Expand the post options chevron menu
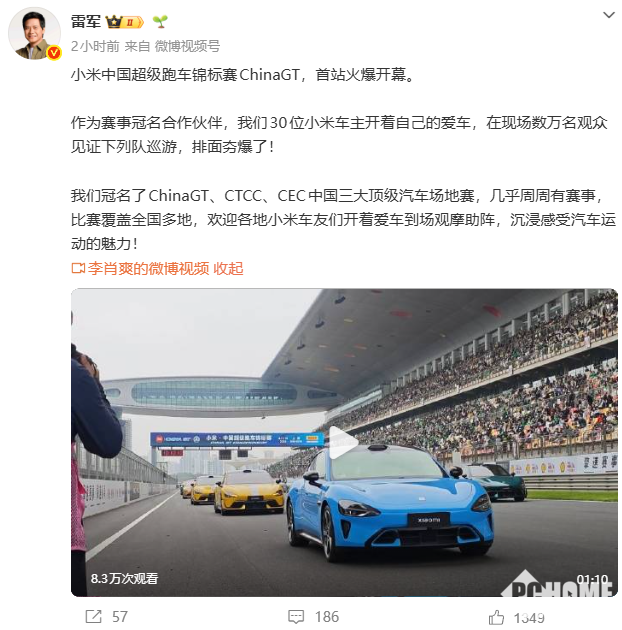 coord(609,16)
